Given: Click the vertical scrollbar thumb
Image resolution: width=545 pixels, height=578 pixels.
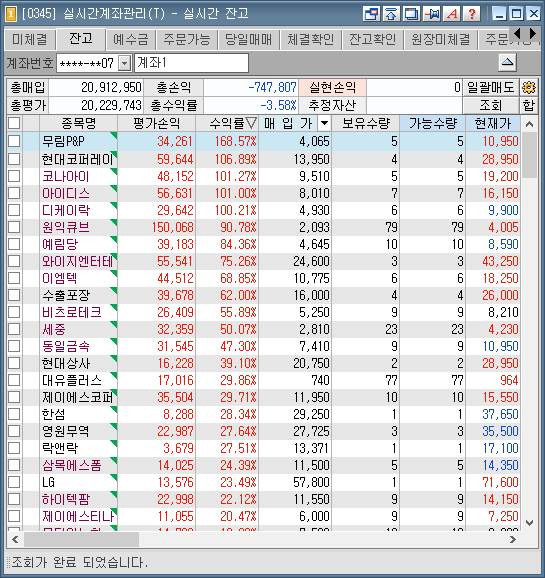Looking at the screenshot, I should [x=530, y=155].
